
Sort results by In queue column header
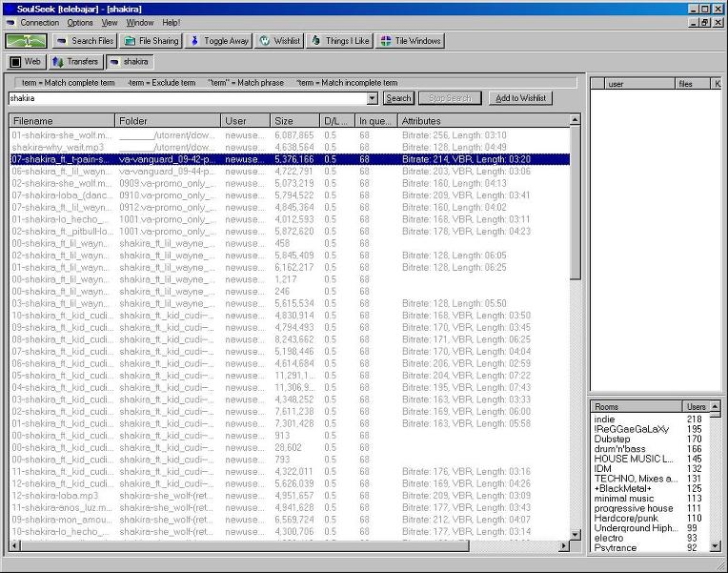tap(376, 121)
